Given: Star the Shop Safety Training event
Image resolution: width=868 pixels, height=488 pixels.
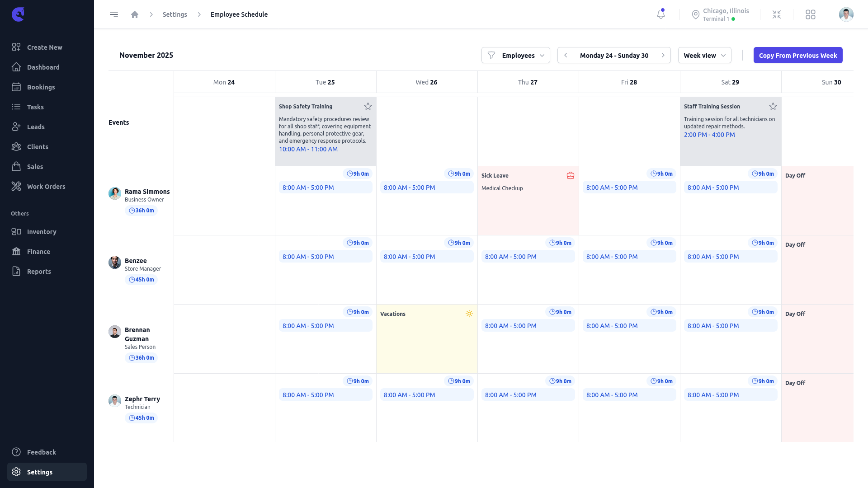Looking at the screenshot, I should (x=368, y=107).
